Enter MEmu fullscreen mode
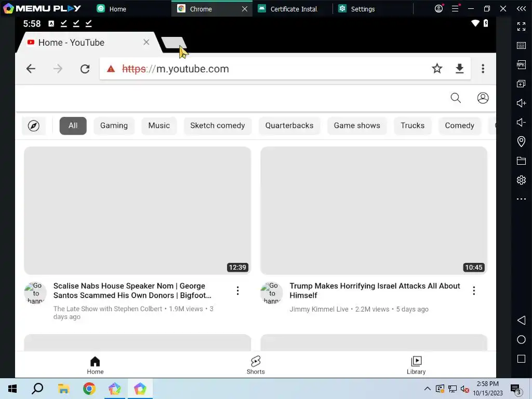This screenshot has width=532, height=399. [x=521, y=26]
